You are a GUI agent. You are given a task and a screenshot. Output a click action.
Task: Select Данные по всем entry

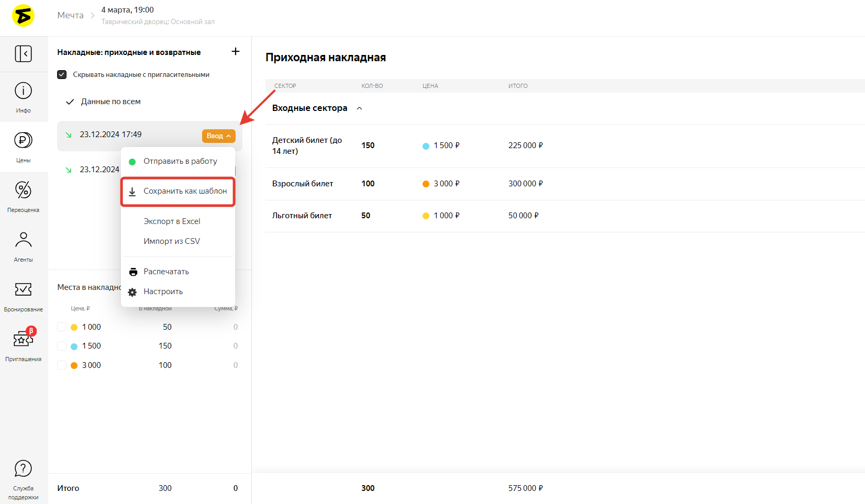tap(110, 102)
